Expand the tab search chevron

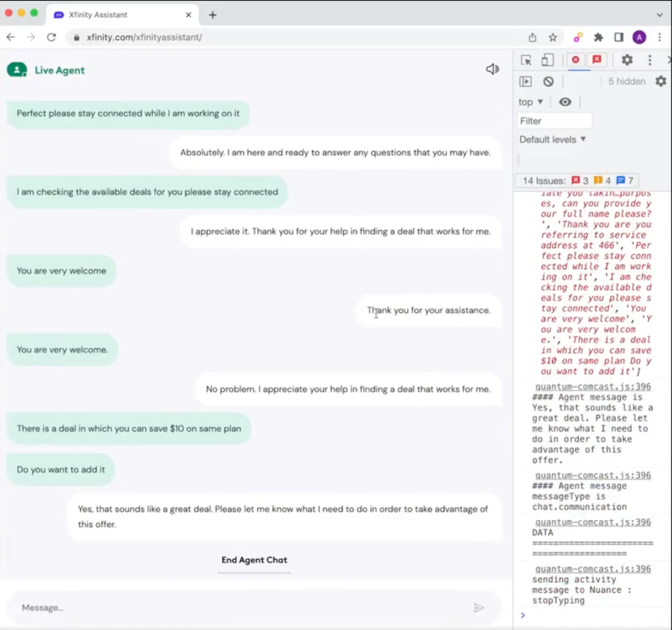point(660,15)
